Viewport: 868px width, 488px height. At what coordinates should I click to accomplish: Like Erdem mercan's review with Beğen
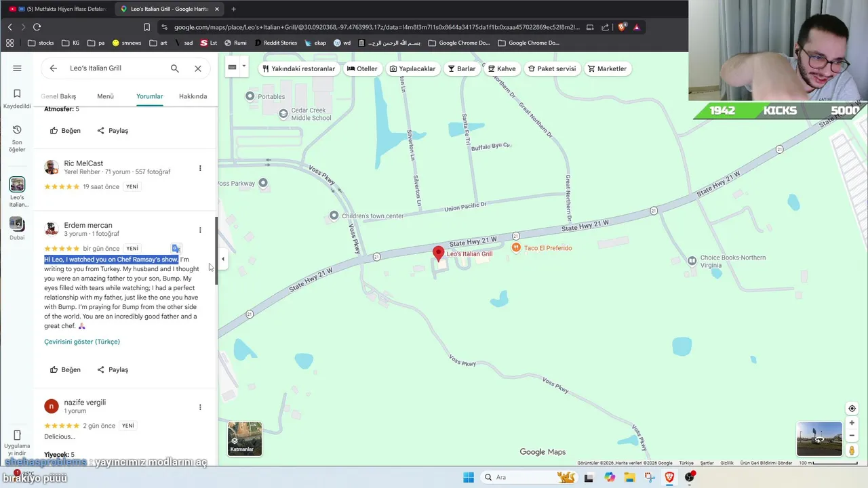coord(65,370)
